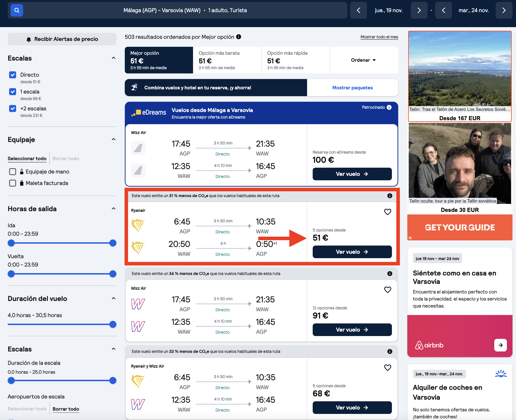Click Ver vuelo for eDreams 100 € offer

[352, 174]
